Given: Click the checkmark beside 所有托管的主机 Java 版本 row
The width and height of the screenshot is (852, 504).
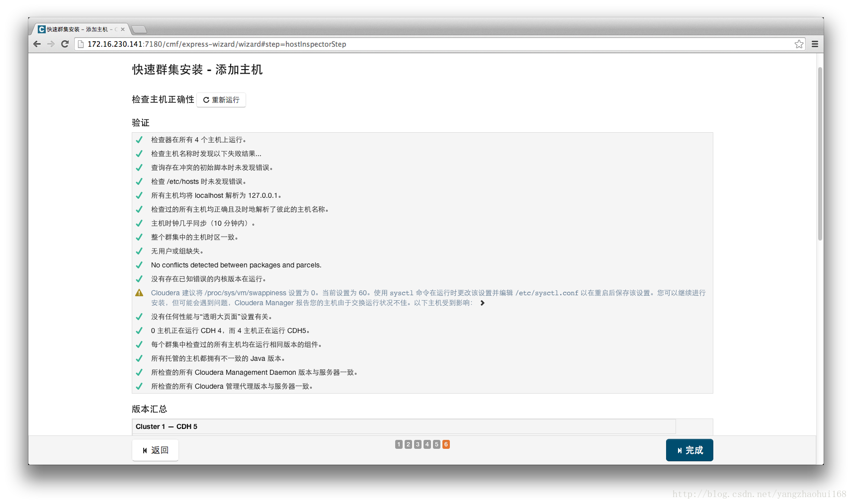Looking at the screenshot, I should [x=139, y=358].
